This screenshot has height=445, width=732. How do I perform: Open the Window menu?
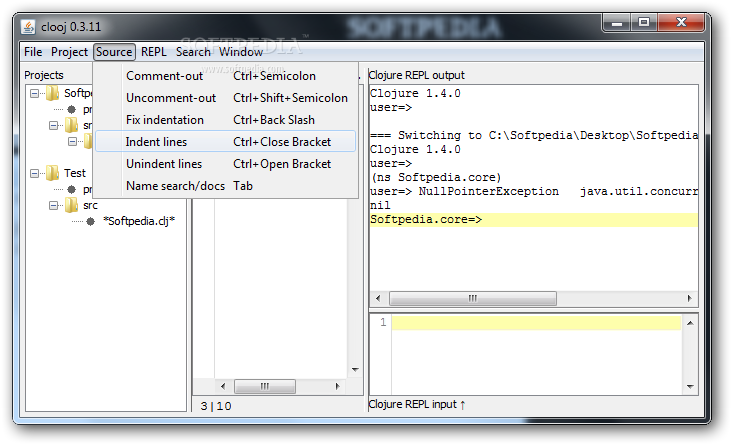click(241, 52)
